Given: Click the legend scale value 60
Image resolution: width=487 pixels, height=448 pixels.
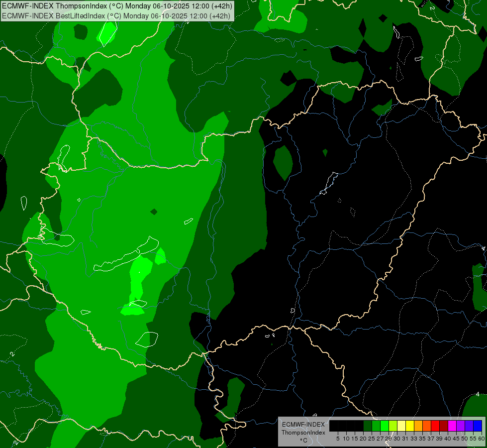Looking at the screenshot, I should (482, 439).
